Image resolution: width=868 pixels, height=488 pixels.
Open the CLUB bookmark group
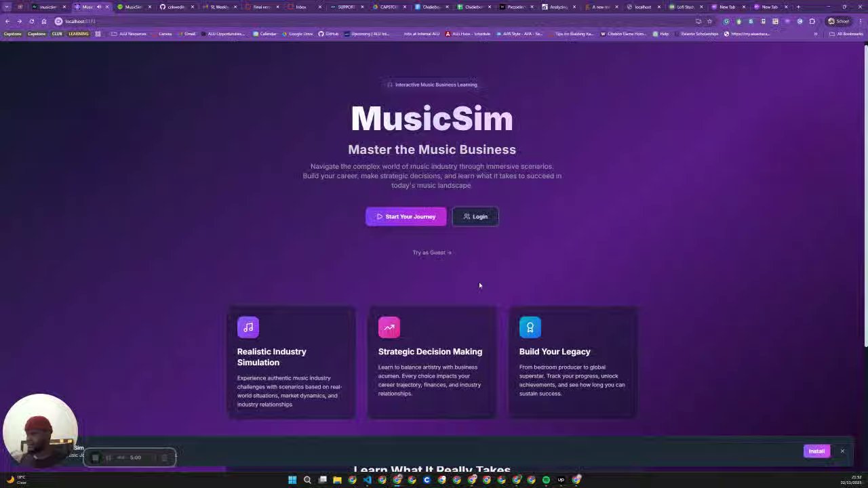tap(57, 34)
